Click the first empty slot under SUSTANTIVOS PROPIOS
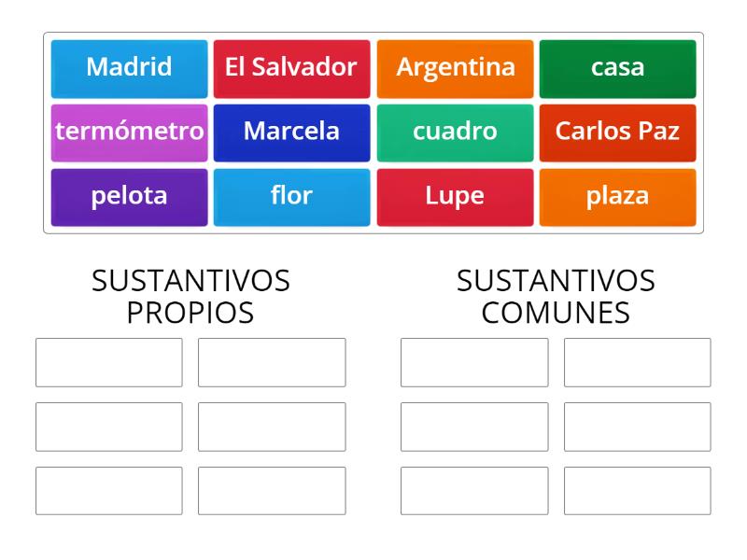This screenshot has width=747, height=560. coord(107,362)
